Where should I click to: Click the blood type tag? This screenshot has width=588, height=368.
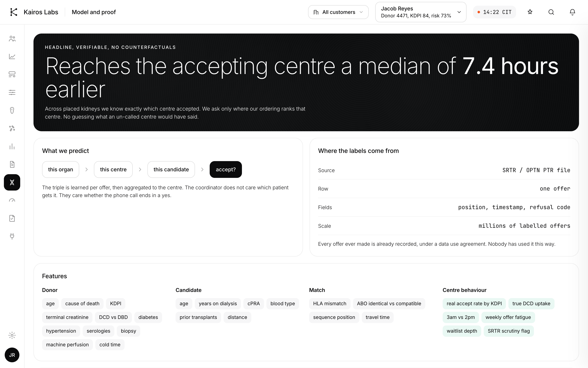point(283,304)
